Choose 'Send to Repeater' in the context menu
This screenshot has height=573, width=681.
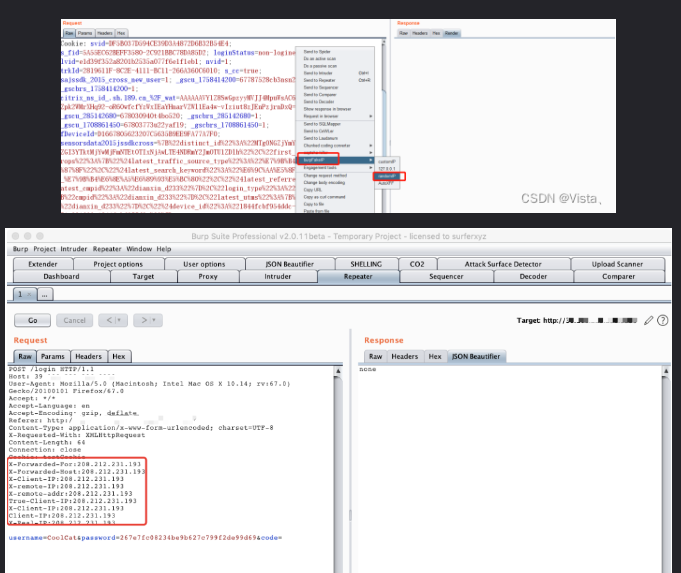tap(319, 80)
